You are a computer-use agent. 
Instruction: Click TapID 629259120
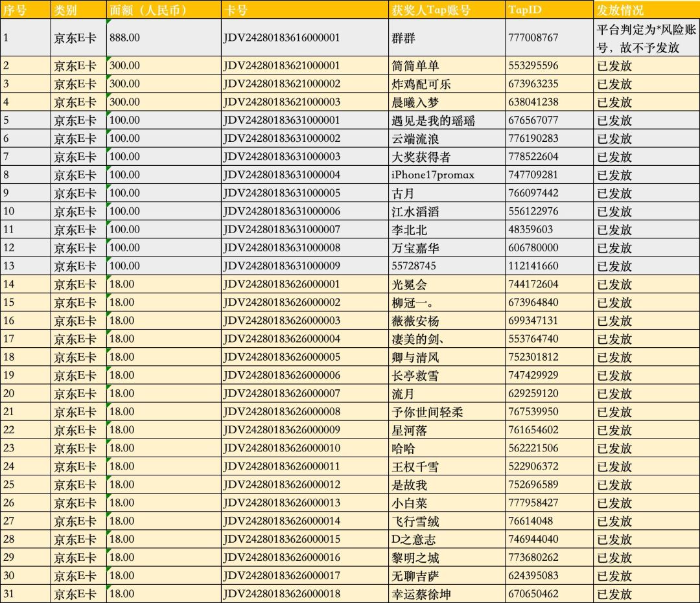click(x=533, y=393)
